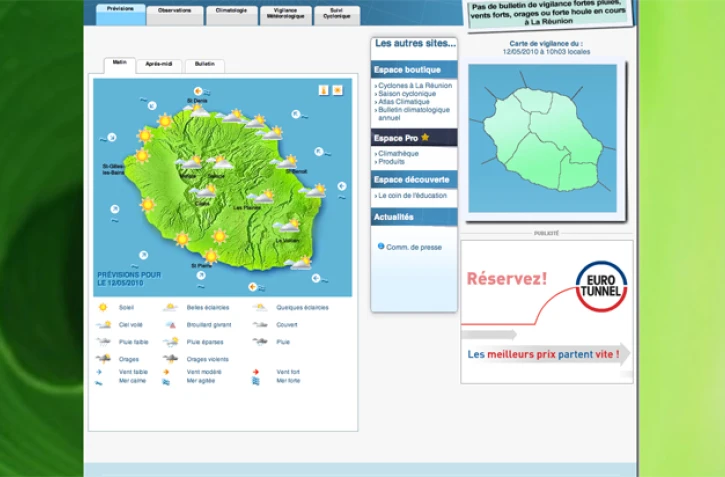Open Cyclones à La Réunion link
Screen dimensions: 725x477
(x=415, y=86)
